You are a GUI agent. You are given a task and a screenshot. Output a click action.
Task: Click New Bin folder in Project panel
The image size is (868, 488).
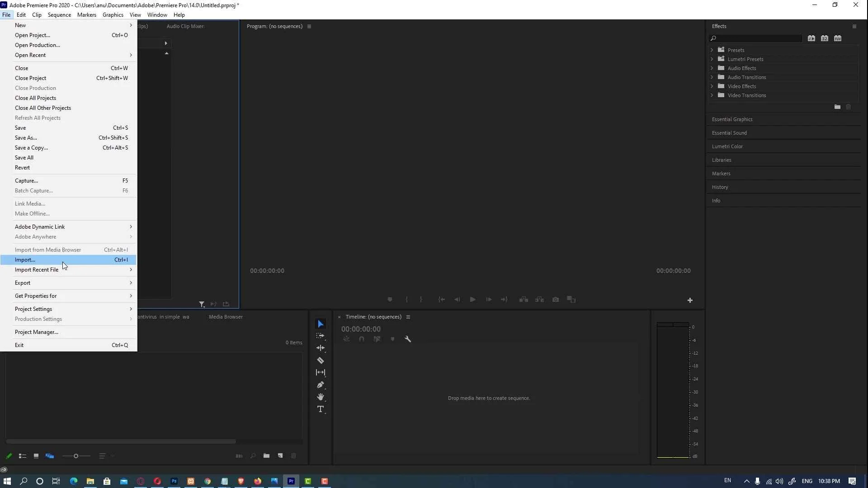coord(266,456)
